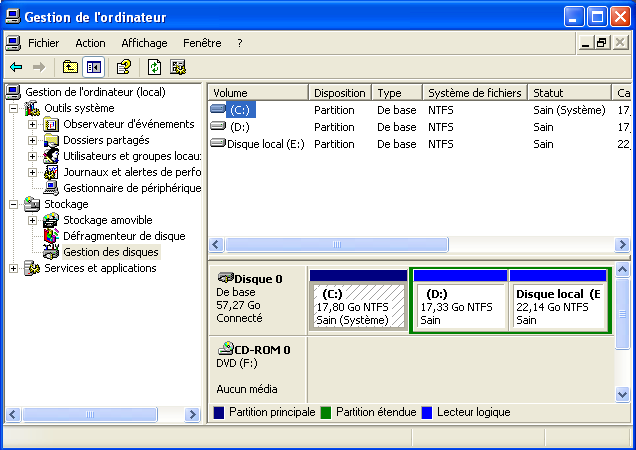The image size is (636, 450).
Task: Click the Services et applications icon
Action: 32,268
